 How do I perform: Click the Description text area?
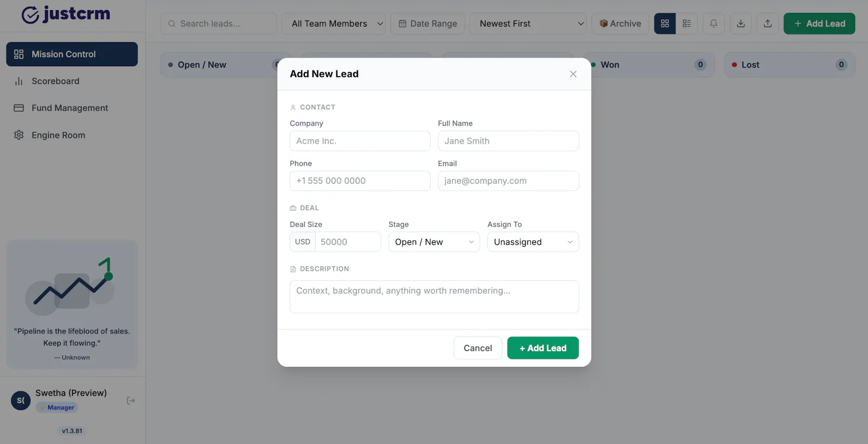pyautogui.click(x=434, y=297)
